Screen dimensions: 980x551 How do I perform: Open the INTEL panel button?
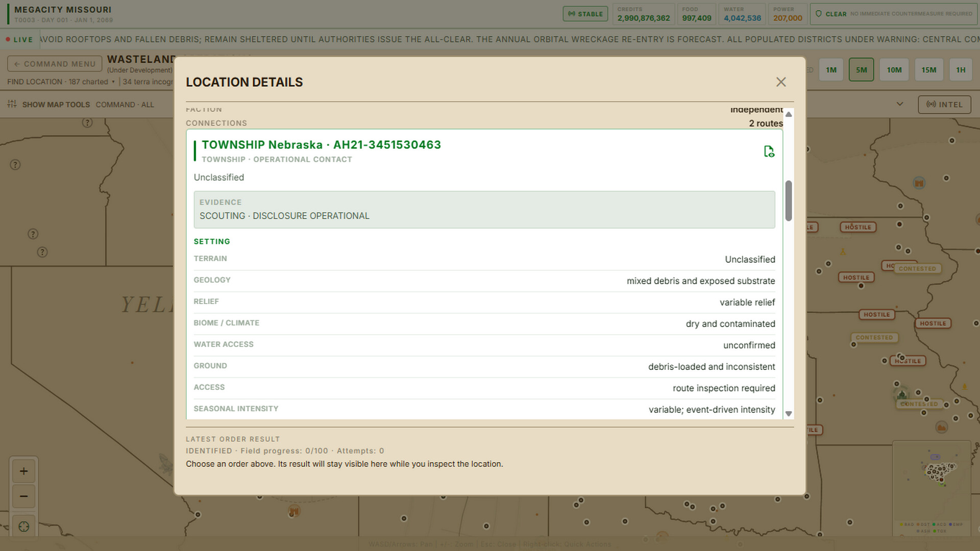[944, 105]
